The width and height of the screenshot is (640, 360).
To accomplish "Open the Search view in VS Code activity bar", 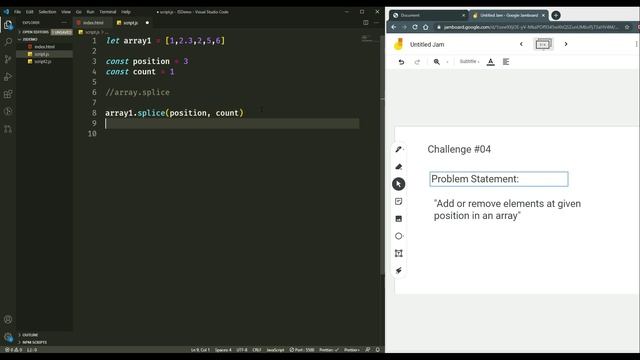I will click(8, 42).
